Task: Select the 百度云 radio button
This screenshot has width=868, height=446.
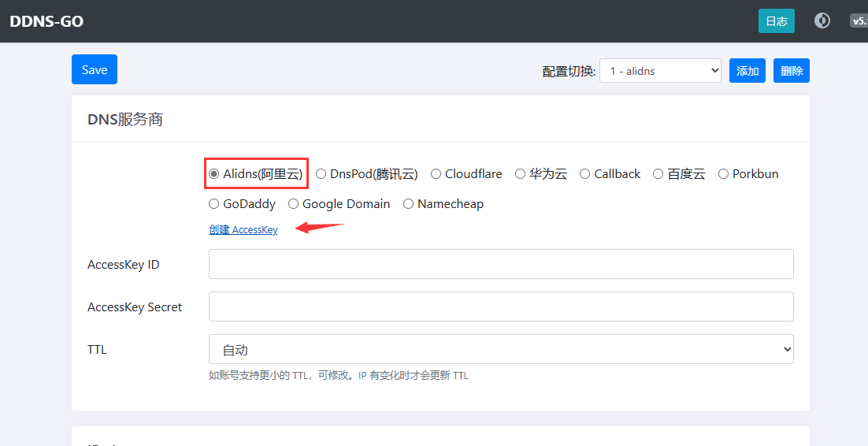Action: 658,174
